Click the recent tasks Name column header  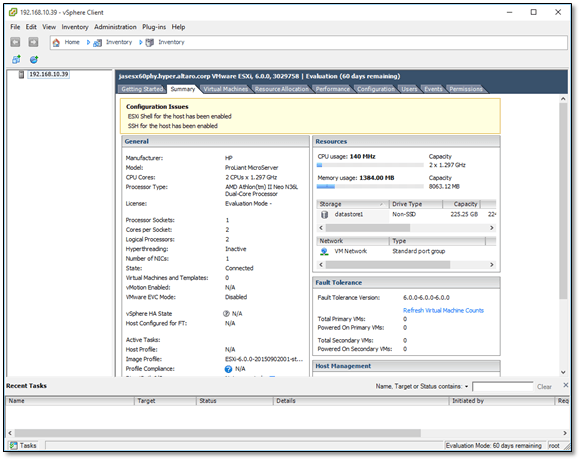click(x=70, y=401)
